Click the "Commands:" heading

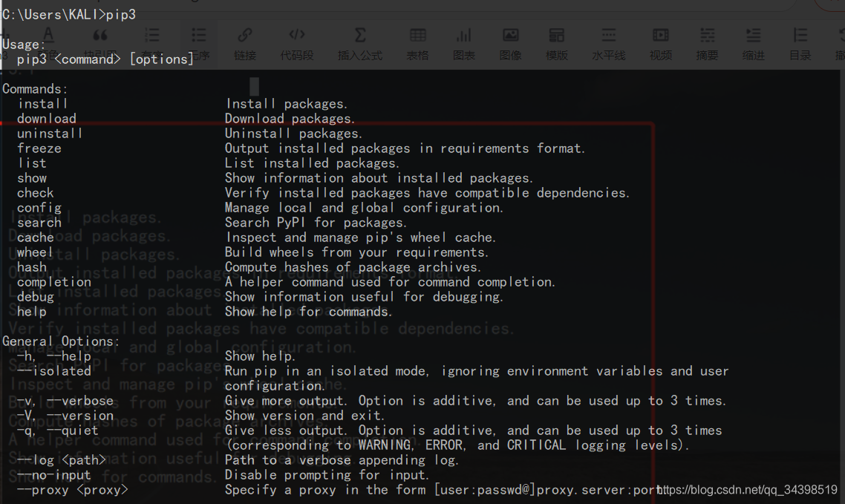[x=35, y=89]
